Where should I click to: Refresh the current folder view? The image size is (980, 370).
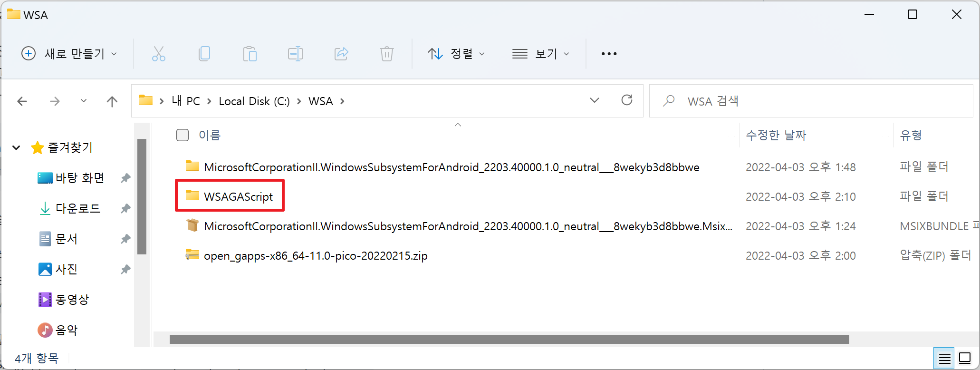(627, 100)
